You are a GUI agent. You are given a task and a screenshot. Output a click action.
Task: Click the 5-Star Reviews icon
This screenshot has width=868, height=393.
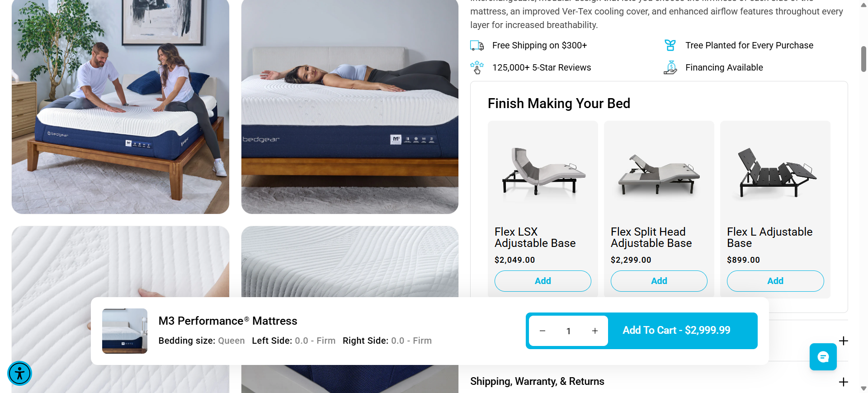point(477,67)
